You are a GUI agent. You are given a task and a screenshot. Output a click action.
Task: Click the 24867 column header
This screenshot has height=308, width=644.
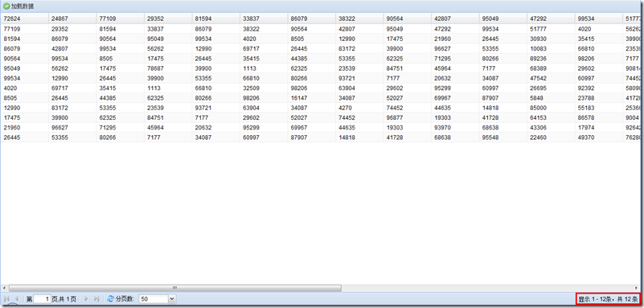pyautogui.click(x=72, y=18)
